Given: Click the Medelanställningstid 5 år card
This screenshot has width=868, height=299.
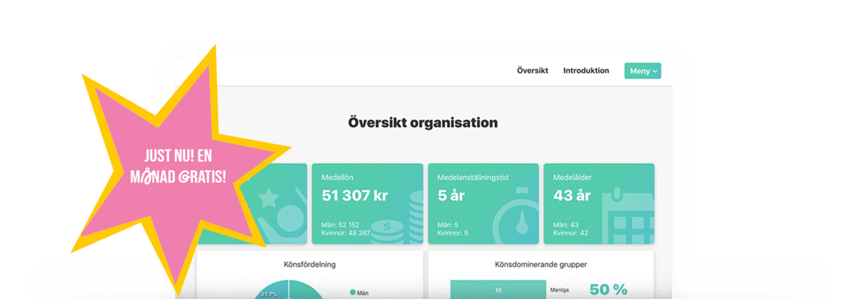Looking at the screenshot, I should [483, 204].
